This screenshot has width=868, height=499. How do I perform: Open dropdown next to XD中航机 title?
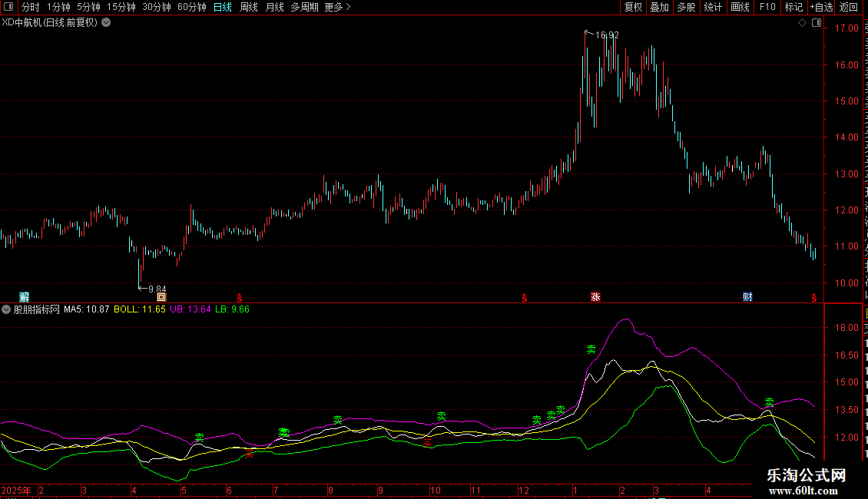coord(106,23)
